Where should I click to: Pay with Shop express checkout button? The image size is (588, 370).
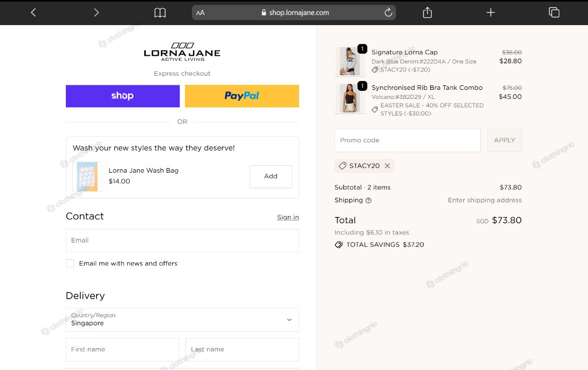pos(123,96)
